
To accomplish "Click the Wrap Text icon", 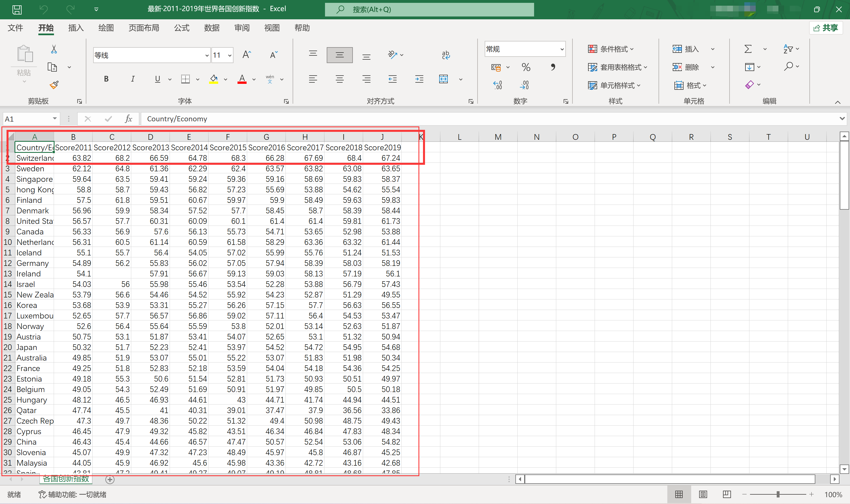I will [x=445, y=55].
